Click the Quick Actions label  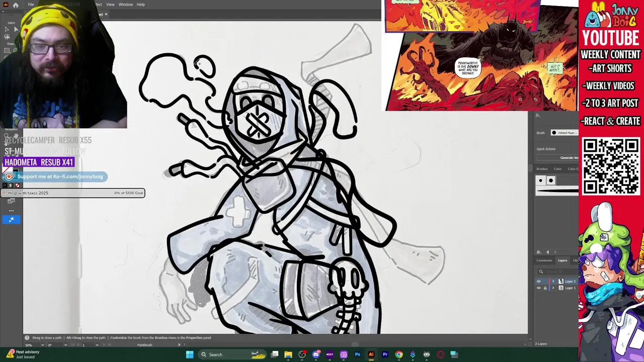click(x=546, y=149)
